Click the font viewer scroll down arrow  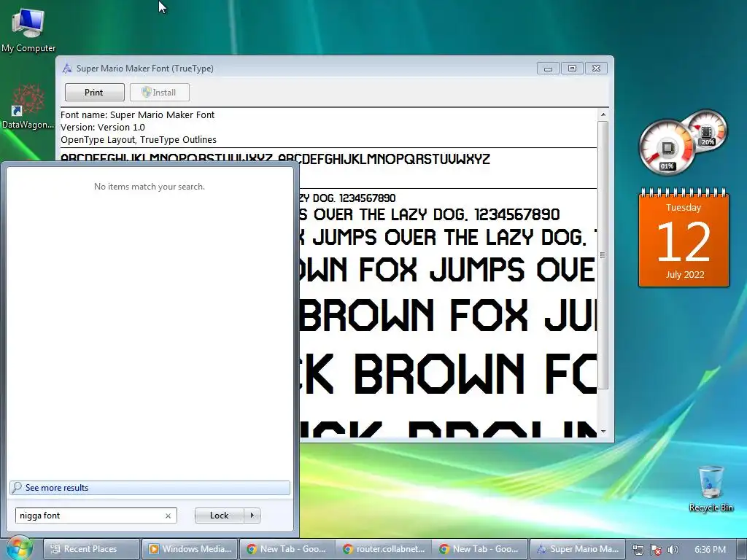[603, 432]
